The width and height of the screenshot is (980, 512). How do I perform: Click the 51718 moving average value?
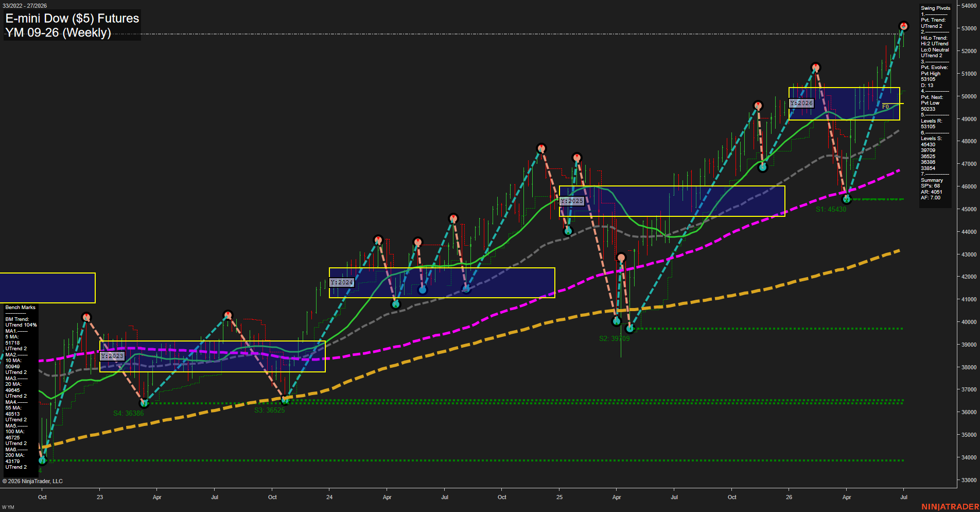[x=12, y=343]
